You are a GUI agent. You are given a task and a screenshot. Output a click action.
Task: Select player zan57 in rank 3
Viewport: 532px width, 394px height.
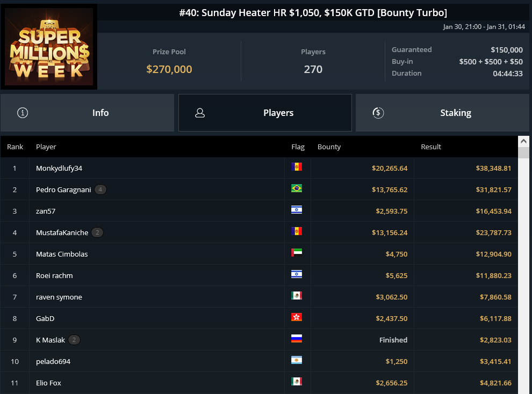[46, 211]
